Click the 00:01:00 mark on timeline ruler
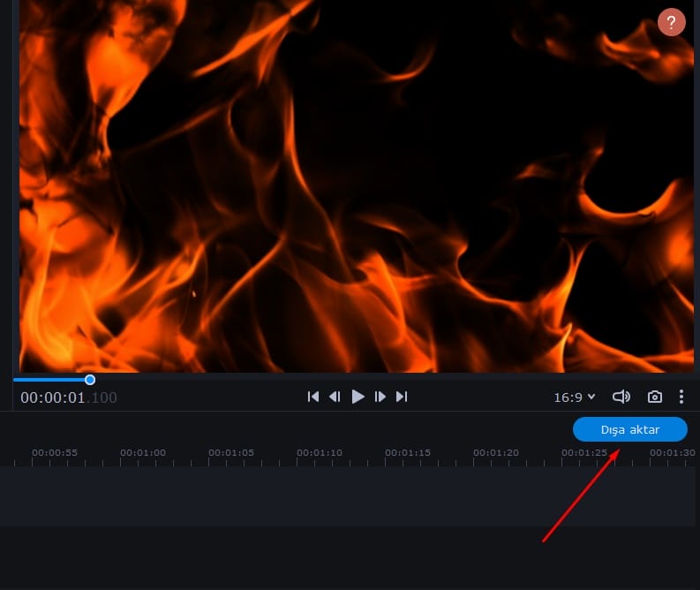 (x=143, y=452)
